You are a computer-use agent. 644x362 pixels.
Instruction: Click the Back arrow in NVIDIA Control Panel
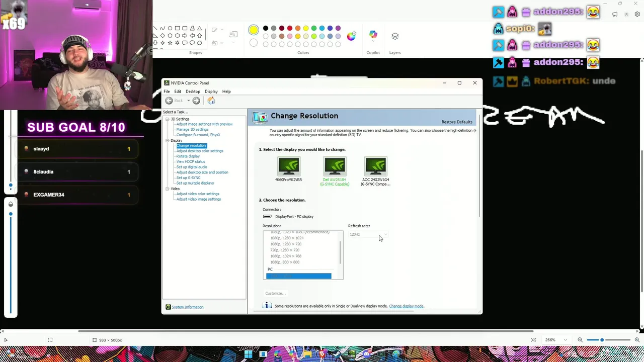coord(169,101)
